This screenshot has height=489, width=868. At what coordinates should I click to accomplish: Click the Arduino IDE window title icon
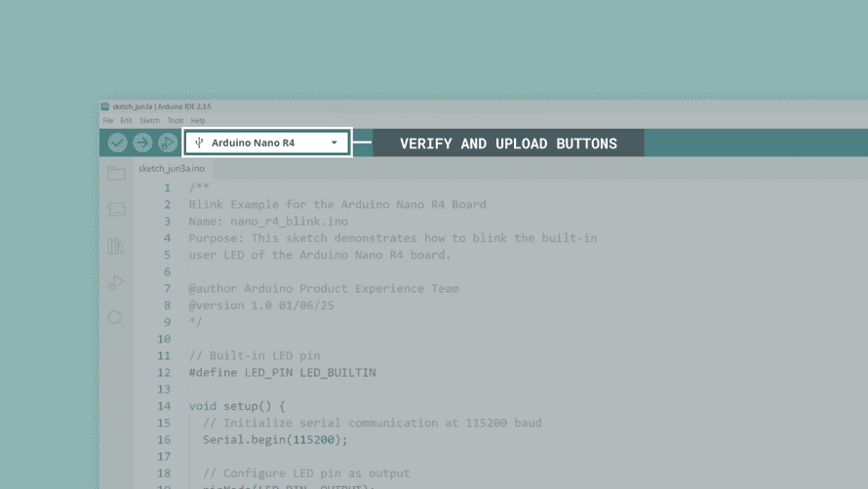[x=105, y=106]
